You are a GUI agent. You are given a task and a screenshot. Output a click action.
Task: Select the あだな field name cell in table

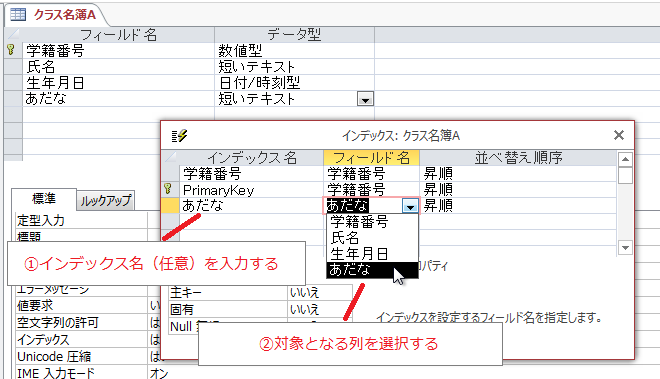point(118,99)
